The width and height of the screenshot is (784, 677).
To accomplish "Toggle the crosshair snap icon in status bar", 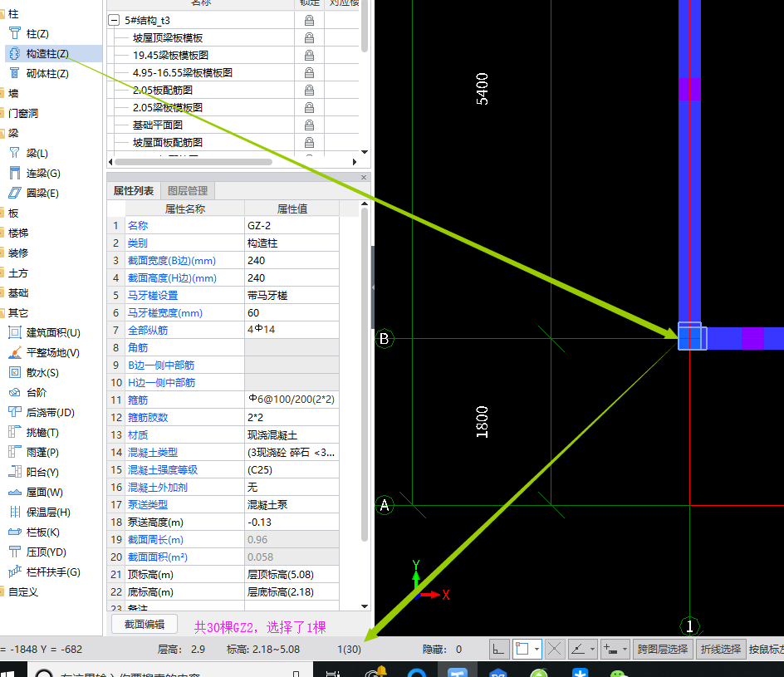I will tap(554, 649).
